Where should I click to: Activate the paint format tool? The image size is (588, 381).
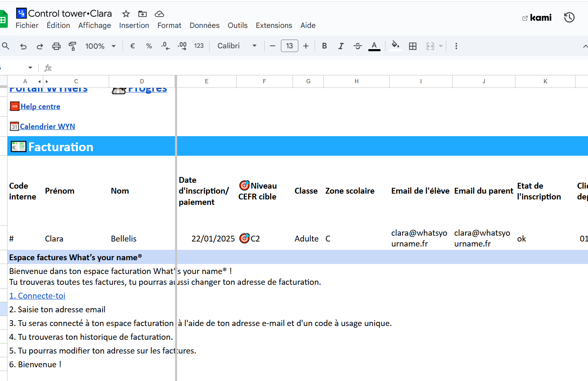tap(73, 46)
